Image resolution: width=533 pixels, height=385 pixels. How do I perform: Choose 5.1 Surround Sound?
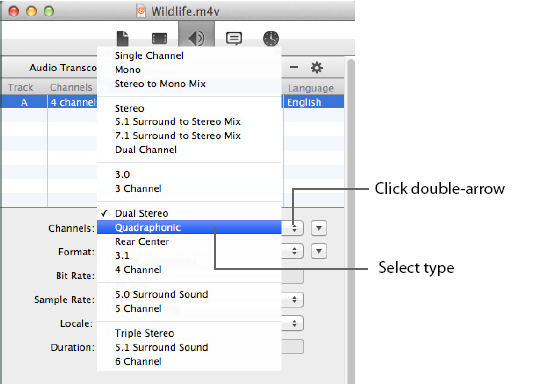189,347
